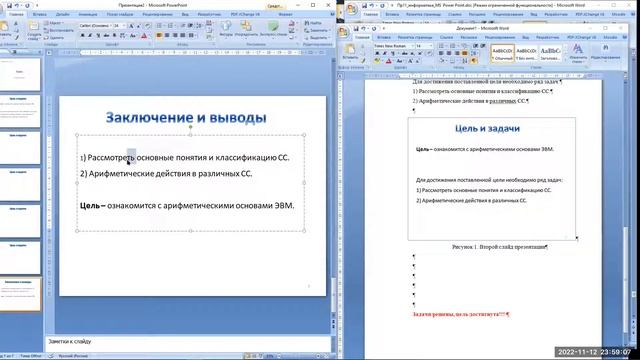The image size is (640, 360).
Task: Click slide title Заключение и выводы
Action: point(186,118)
